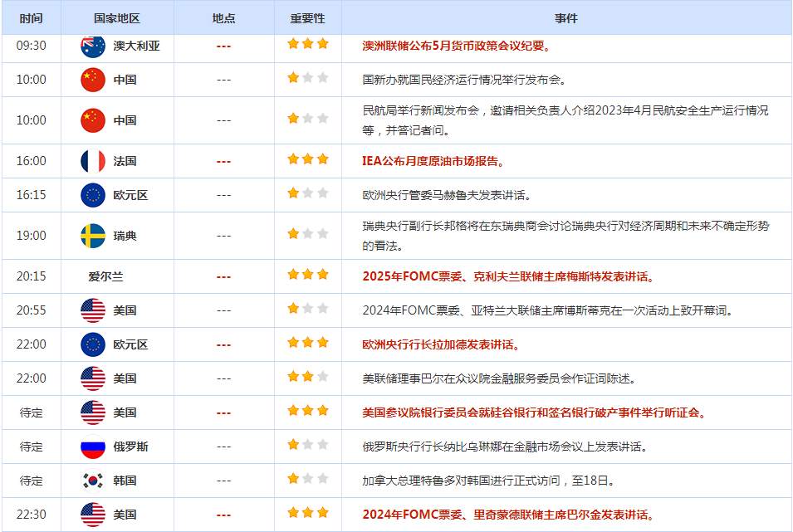Click the South Korea flag icon
This screenshot has width=793, height=532.
[93, 481]
